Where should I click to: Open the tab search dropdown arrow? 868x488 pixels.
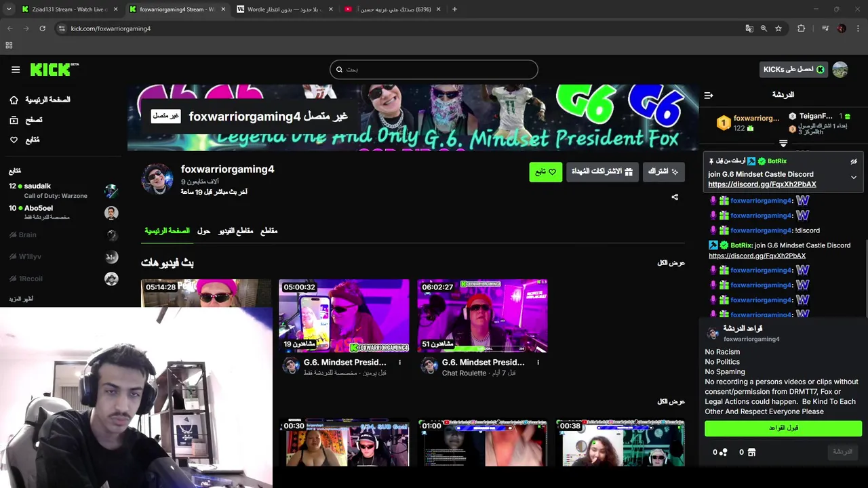point(9,9)
